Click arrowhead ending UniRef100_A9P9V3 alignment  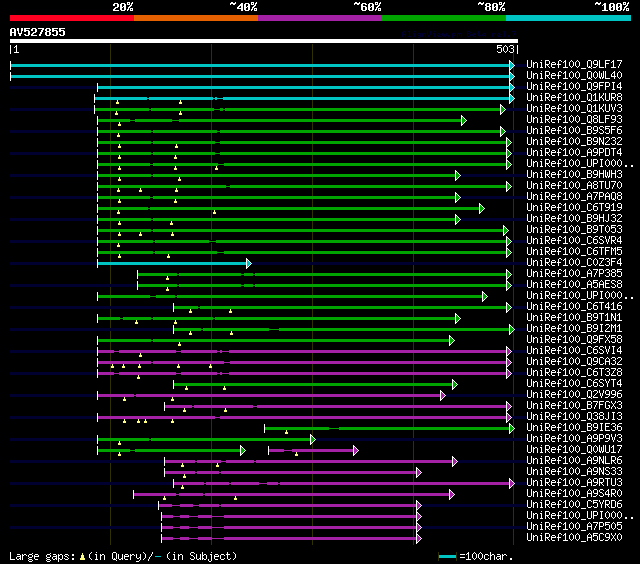click(x=313, y=440)
